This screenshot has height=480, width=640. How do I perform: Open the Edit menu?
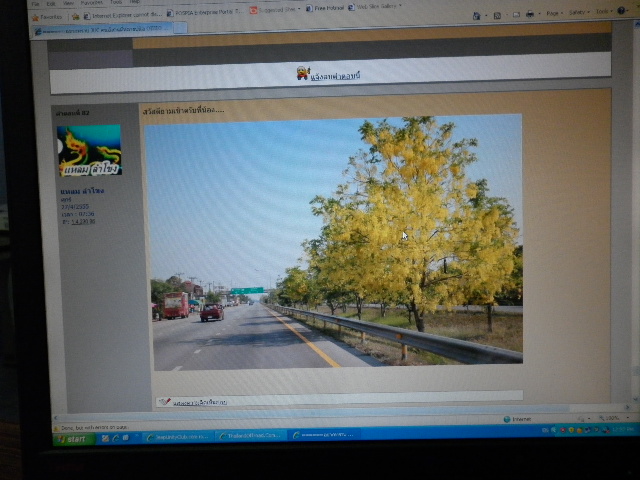pos(51,4)
